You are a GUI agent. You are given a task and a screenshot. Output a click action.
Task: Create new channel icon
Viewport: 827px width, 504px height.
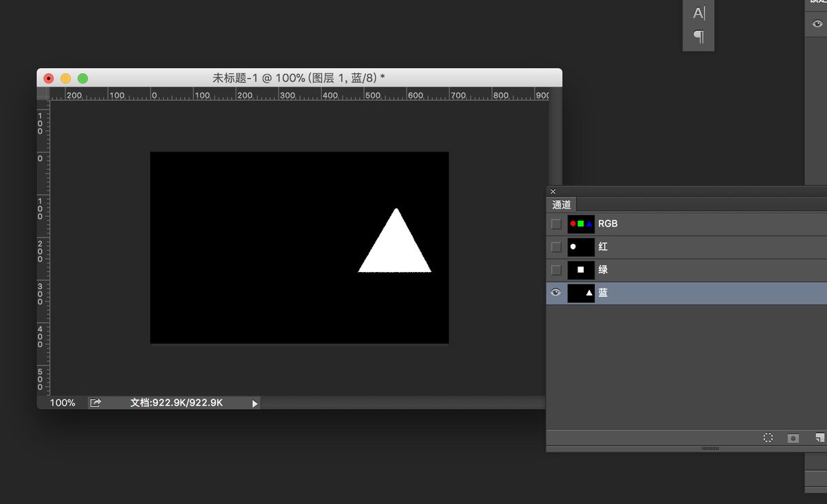819,438
